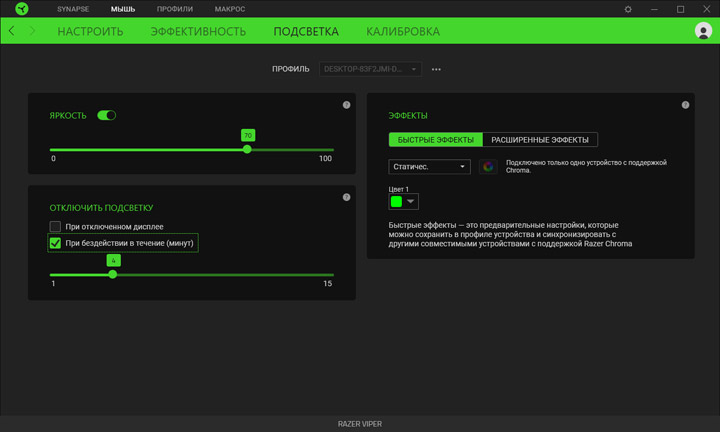
Task: Click the idle minutes slider handle at 4
Action: click(112, 275)
